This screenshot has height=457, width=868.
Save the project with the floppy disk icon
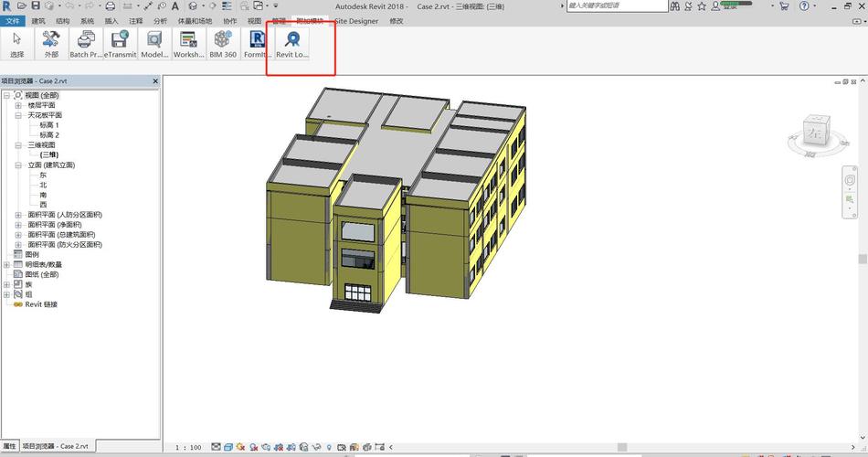point(36,6)
